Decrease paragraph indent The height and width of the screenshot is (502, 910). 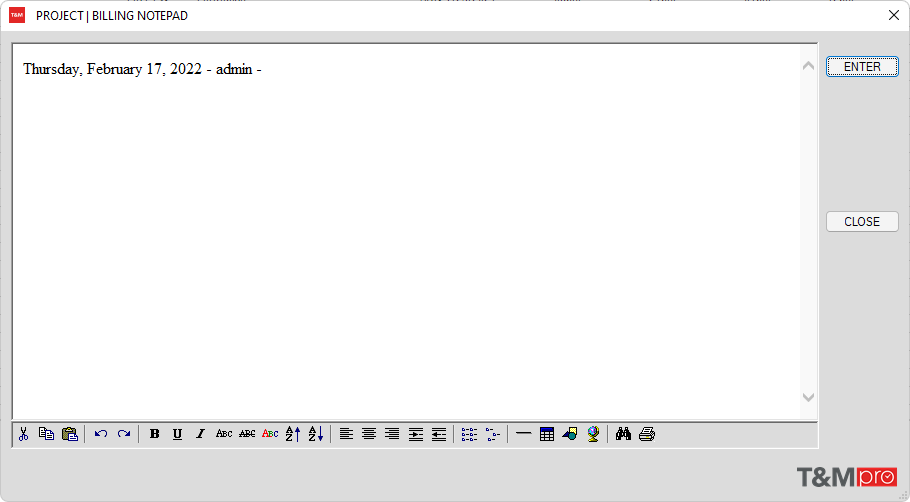tap(439, 434)
